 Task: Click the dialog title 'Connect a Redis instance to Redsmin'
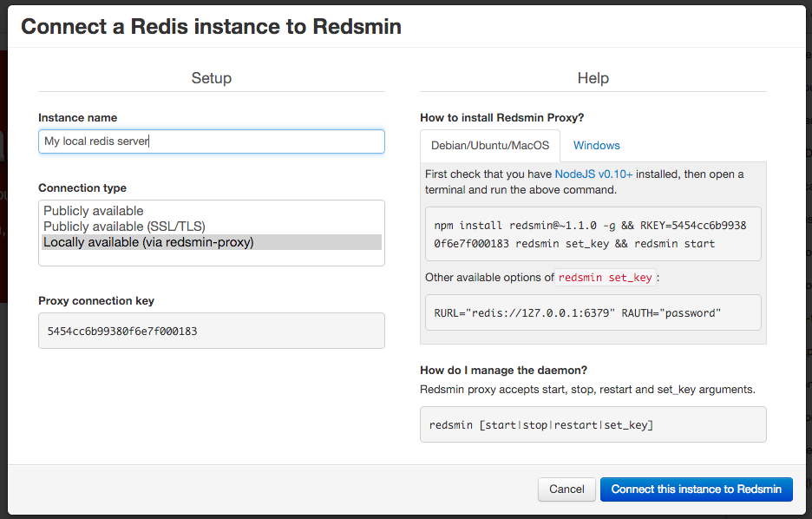click(212, 26)
